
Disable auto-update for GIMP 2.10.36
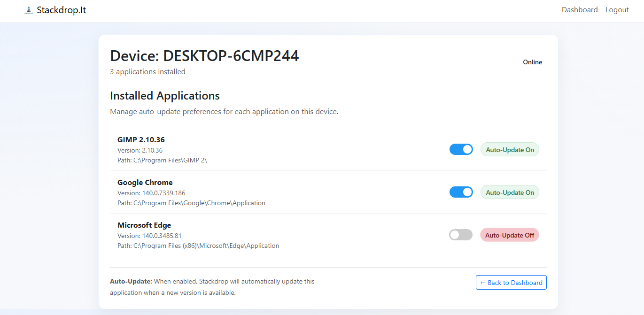[x=461, y=149]
